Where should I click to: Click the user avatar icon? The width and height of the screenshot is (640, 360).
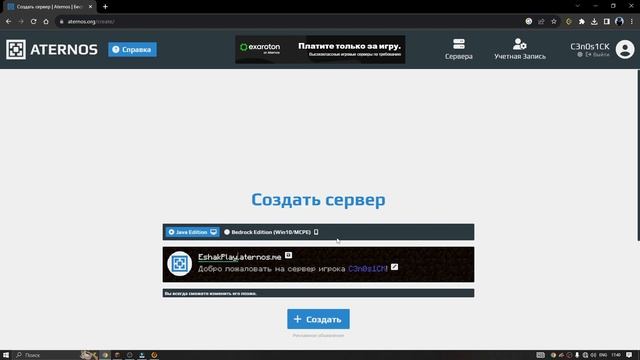point(625,49)
